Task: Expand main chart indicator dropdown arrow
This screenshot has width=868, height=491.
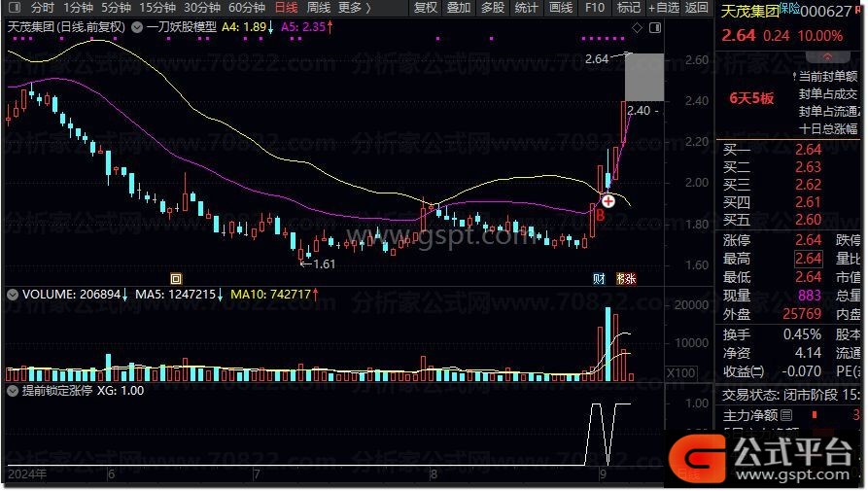Action: click(x=137, y=27)
